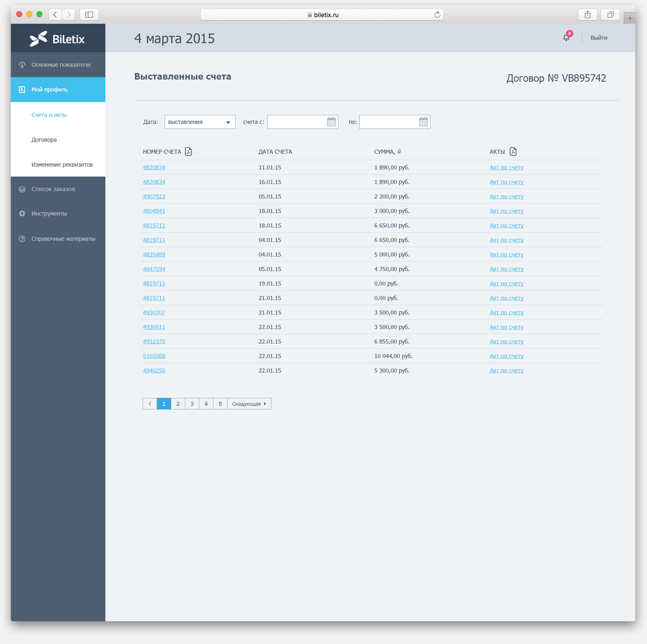
Task: Click Выйти to log out
Action: [599, 38]
